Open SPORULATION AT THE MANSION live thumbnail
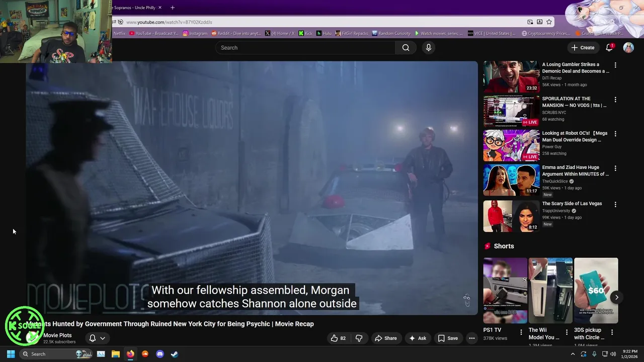The width and height of the screenshot is (644, 362). pos(511,111)
